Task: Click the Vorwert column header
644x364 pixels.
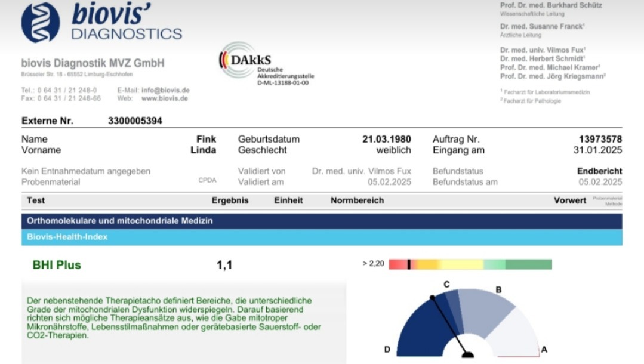Action: tap(569, 200)
